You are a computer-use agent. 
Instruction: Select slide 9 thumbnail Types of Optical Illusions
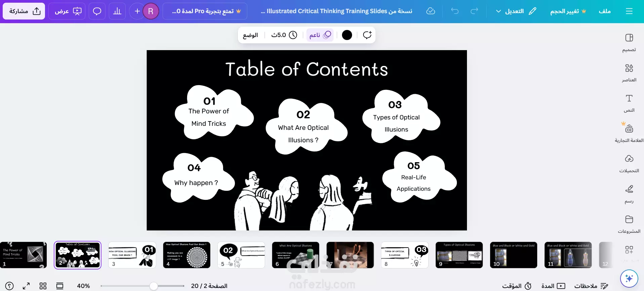(x=459, y=255)
